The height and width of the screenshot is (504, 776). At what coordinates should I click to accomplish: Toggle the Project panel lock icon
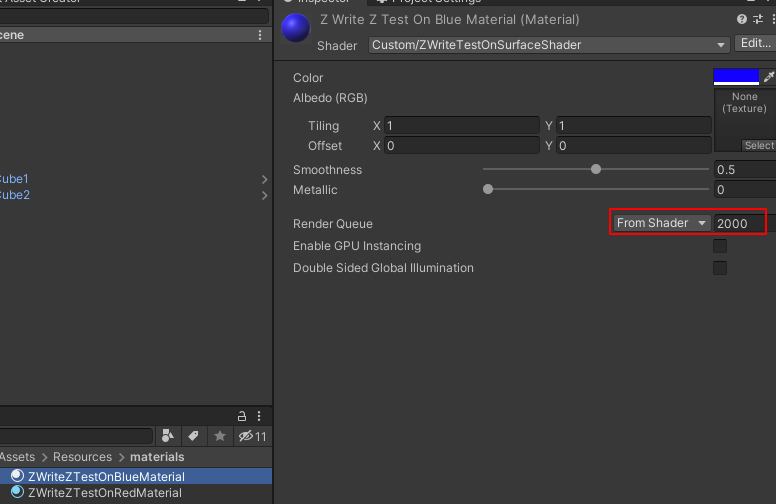pyautogui.click(x=242, y=416)
